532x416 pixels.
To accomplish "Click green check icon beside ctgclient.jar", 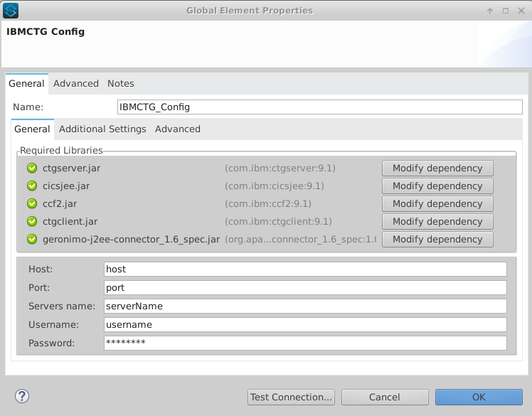I will (32, 222).
